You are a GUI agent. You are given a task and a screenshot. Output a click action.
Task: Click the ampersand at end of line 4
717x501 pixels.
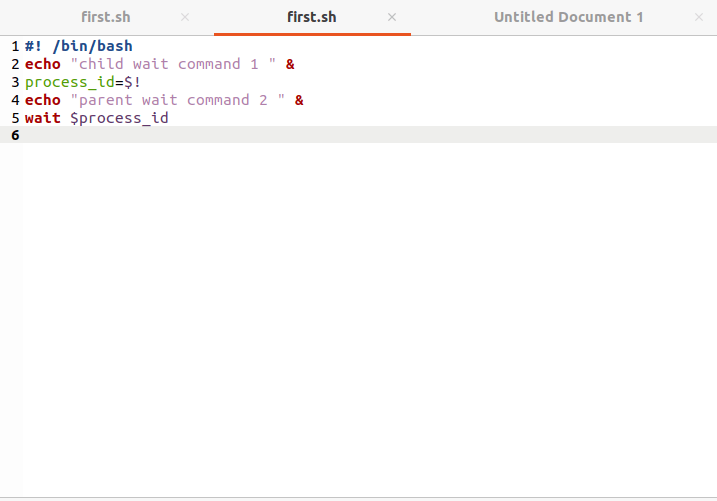[x=299, y=100]
